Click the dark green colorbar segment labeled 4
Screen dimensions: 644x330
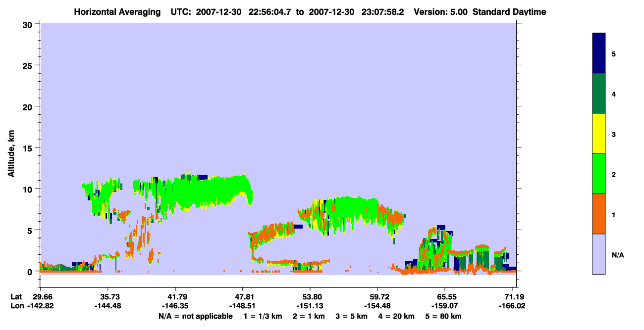click(599, 94)
